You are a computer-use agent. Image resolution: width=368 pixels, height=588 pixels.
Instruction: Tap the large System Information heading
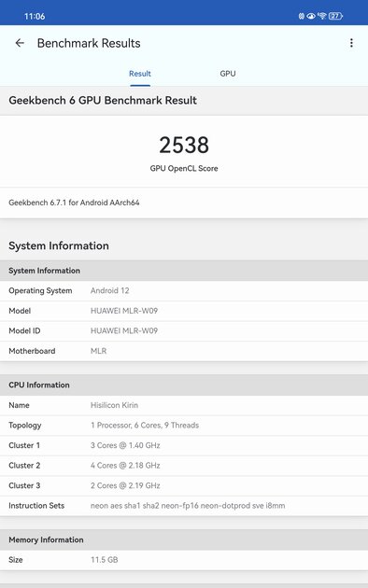pyautogui.click(x=59, y=245)
